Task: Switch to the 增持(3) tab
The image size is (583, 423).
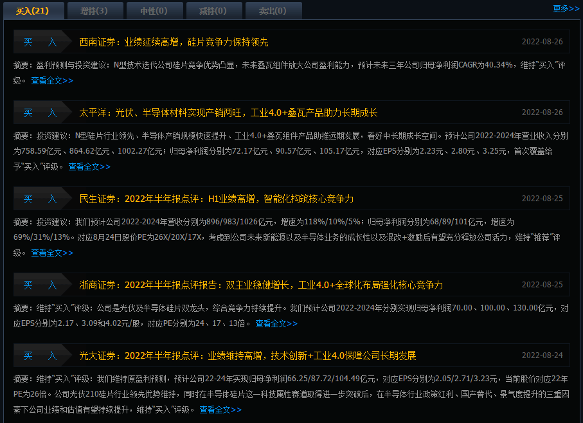Action: tap(94, 11)
